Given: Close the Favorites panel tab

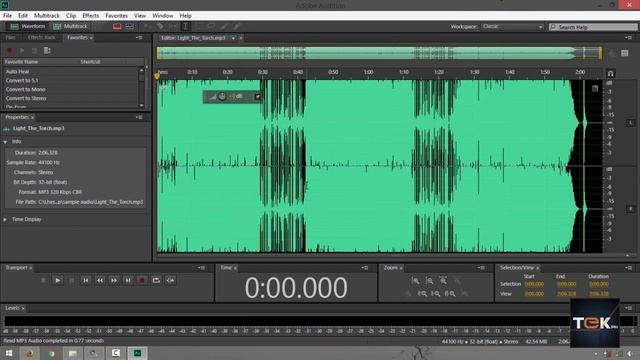Looking at the screenshot, I should pyautogui.click(x=91, y=38).
